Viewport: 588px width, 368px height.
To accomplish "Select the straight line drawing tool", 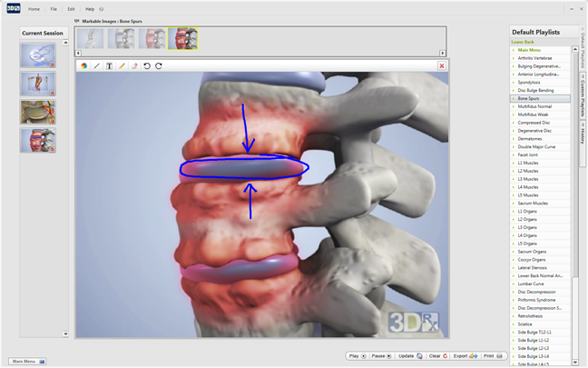I will [96, 66].
